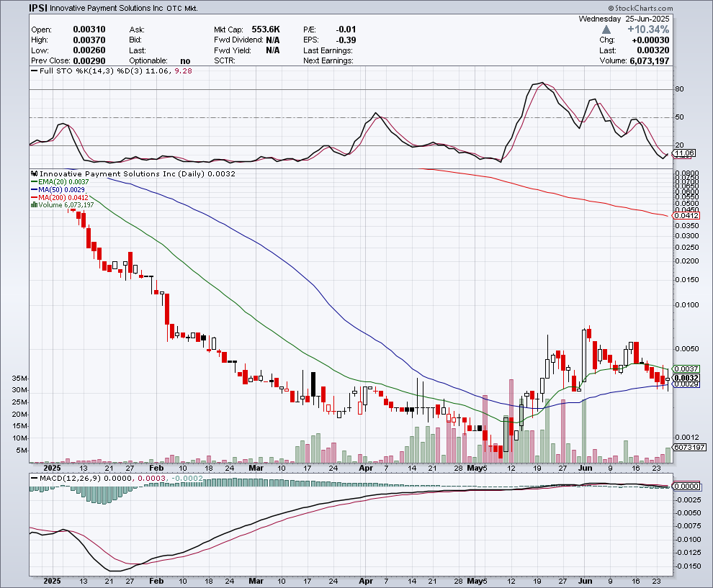Click Feb on the price chart date axis
The image size is (713, 588).
click(x=156, y=468)
